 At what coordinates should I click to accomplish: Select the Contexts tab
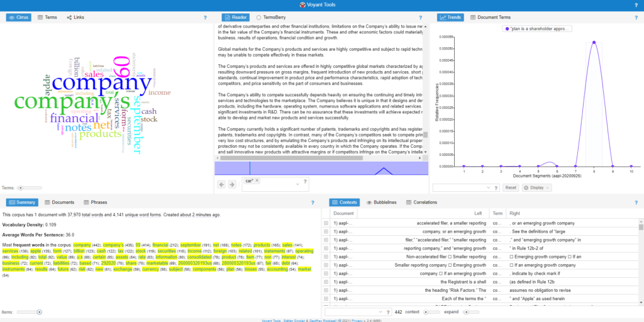pos(345,203)
